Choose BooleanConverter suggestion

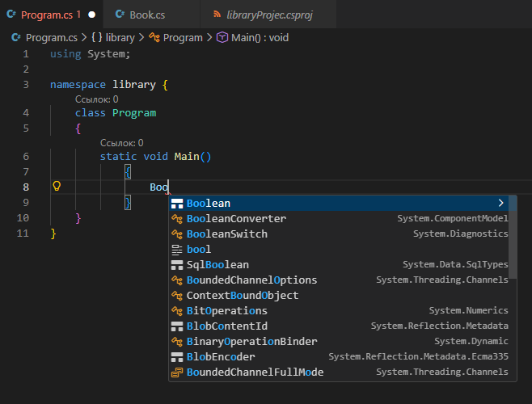click(x=236, y=219)
